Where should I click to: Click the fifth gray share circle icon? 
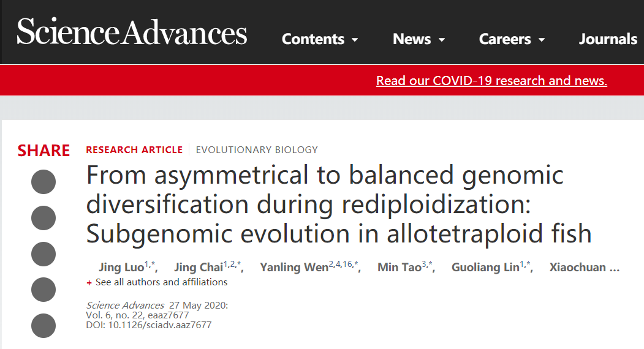pyautogui.click(x=44, y=326)
